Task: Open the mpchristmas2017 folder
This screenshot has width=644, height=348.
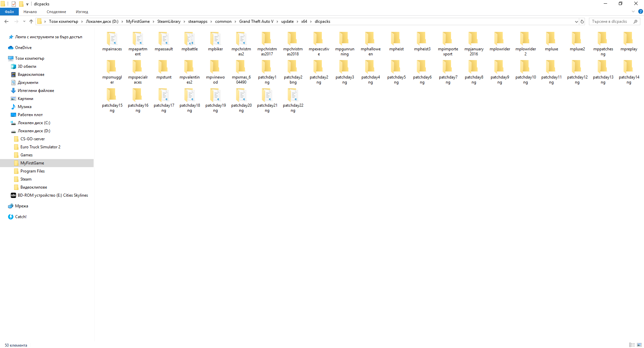Action: pyautogui.click(x=267, y=44)
